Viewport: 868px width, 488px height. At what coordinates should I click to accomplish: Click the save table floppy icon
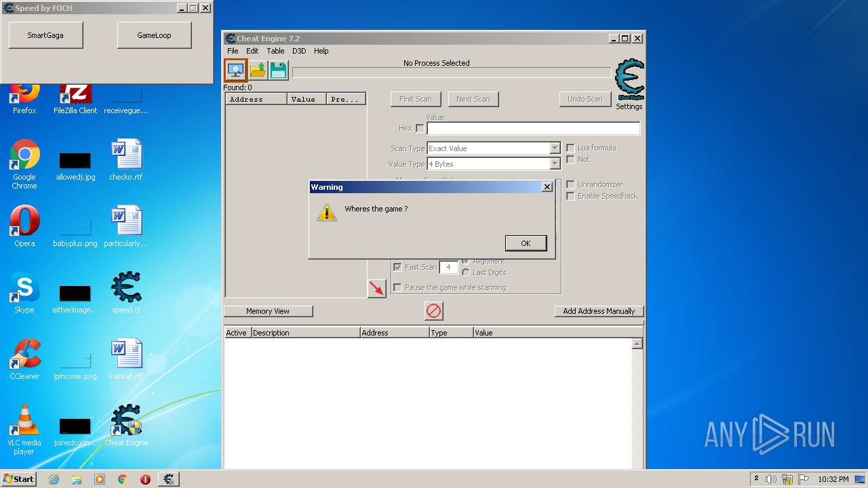pos(278,70)
